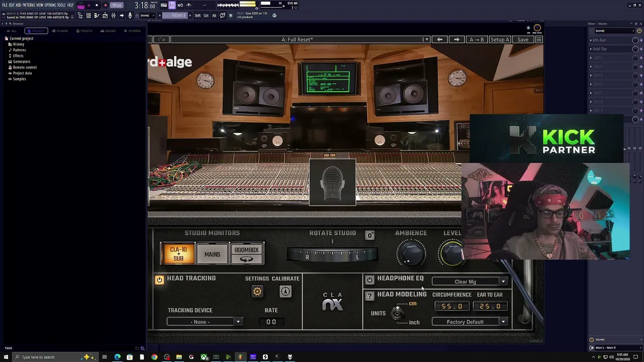The width and height of the screenshot is (644, 362).
Task: Click the Save preset button
Action: point(523,40)
